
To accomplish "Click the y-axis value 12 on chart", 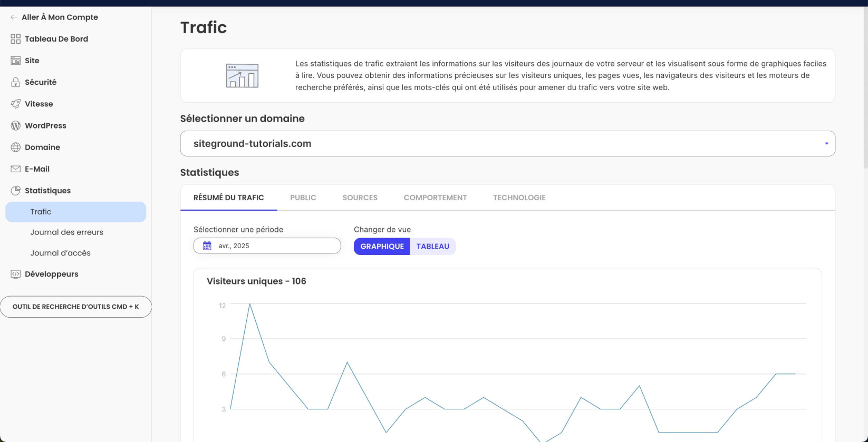I will click(x=222, y=306).
